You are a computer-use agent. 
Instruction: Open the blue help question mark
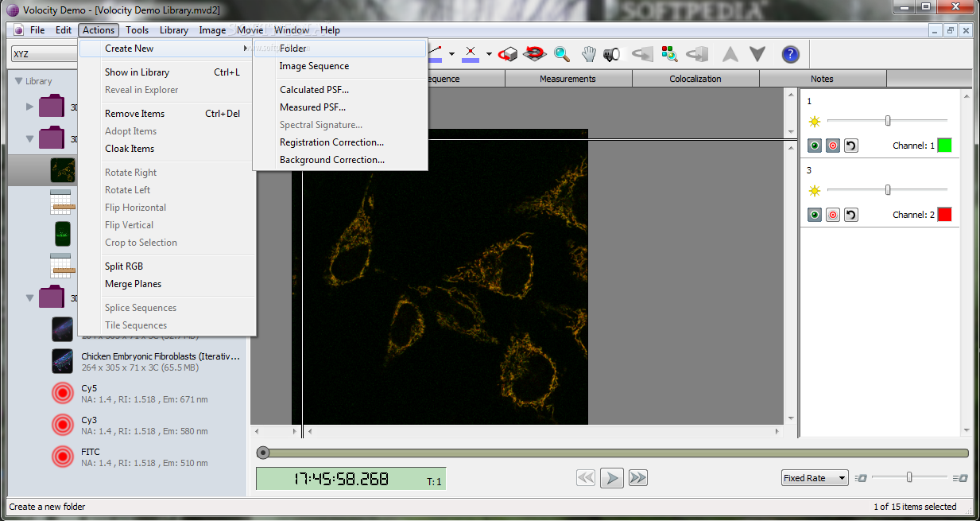tap(790, 54)
